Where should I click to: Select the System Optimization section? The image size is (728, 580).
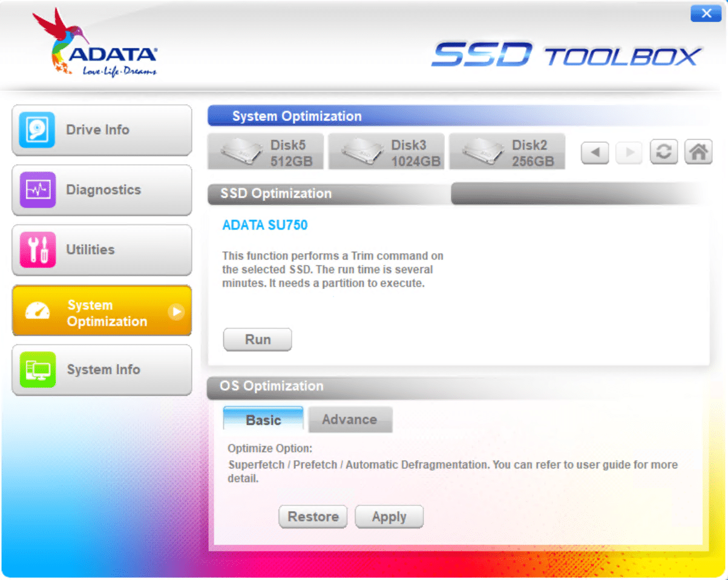(102, 310)
